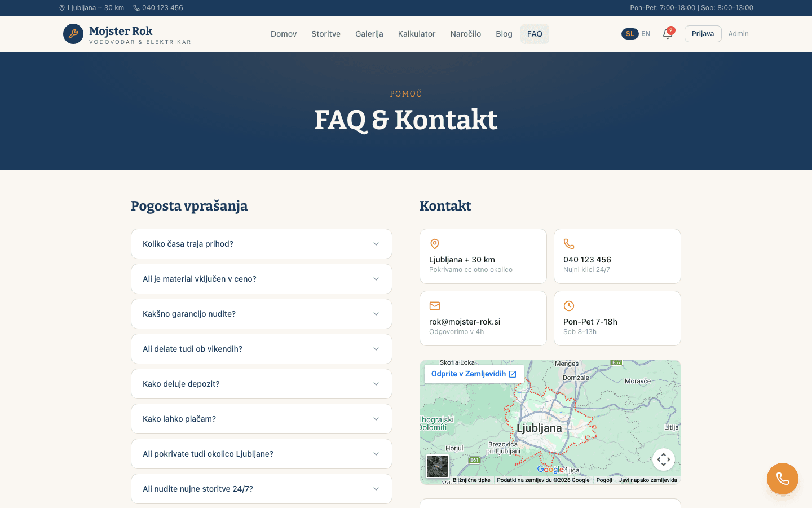
Task: Expand 'Koliko časa traja prihod?' question
Action: 262,244
